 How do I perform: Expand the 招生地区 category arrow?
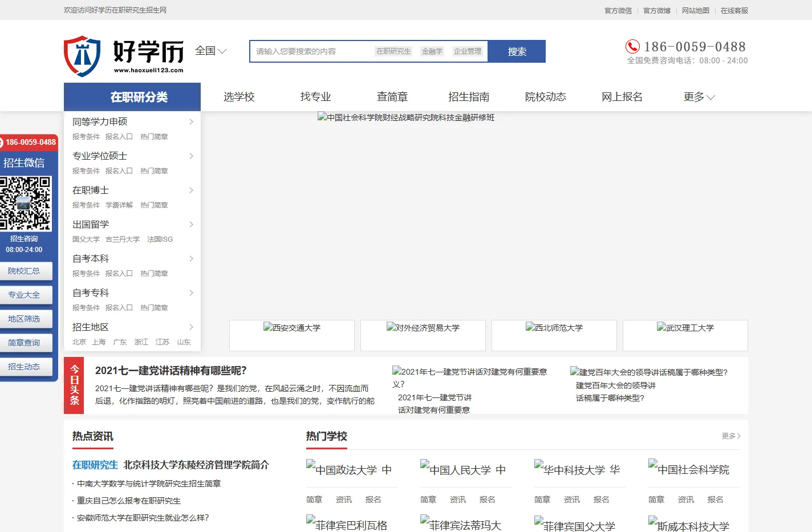point(191,327)
